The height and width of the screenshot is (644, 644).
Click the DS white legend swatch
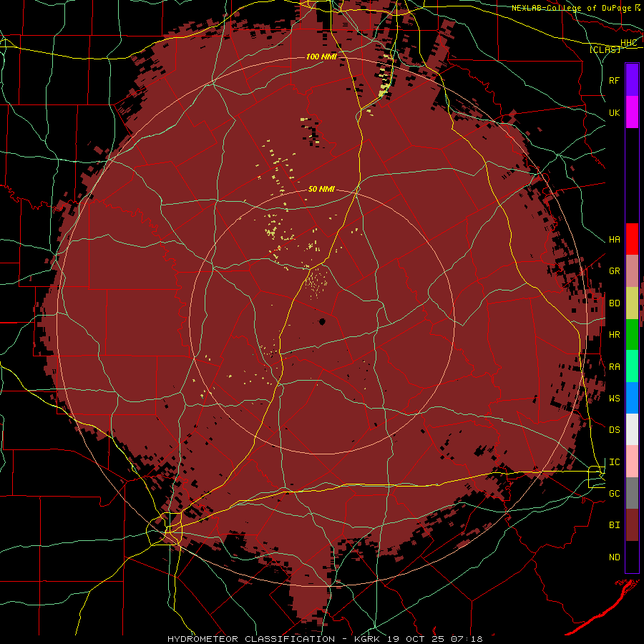pos(632,429)
